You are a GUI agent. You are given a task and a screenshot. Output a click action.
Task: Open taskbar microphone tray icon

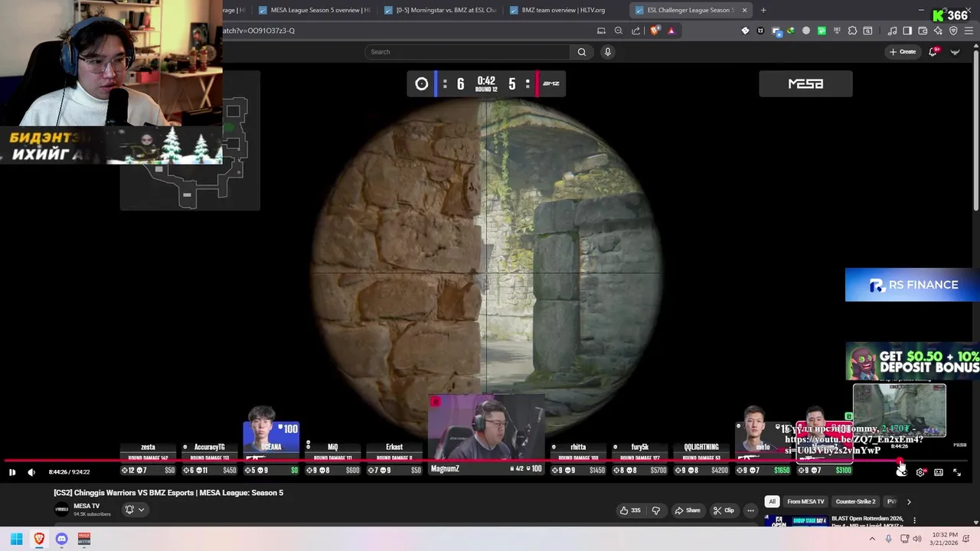point(888,539)
